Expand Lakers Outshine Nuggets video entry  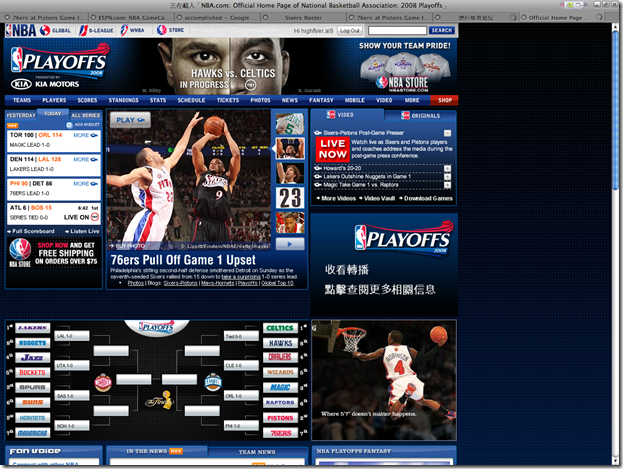tap(447, 177)
